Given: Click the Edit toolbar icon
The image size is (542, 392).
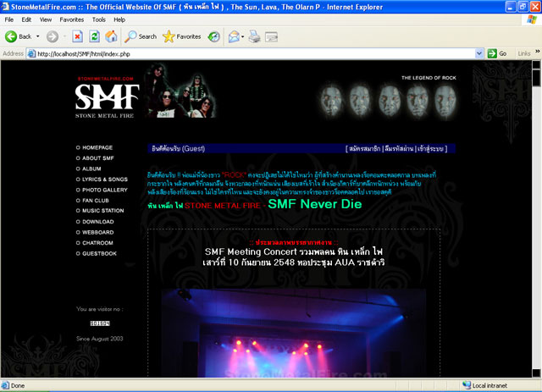Looking at the screenshot, I should click(x=271, y=36).
